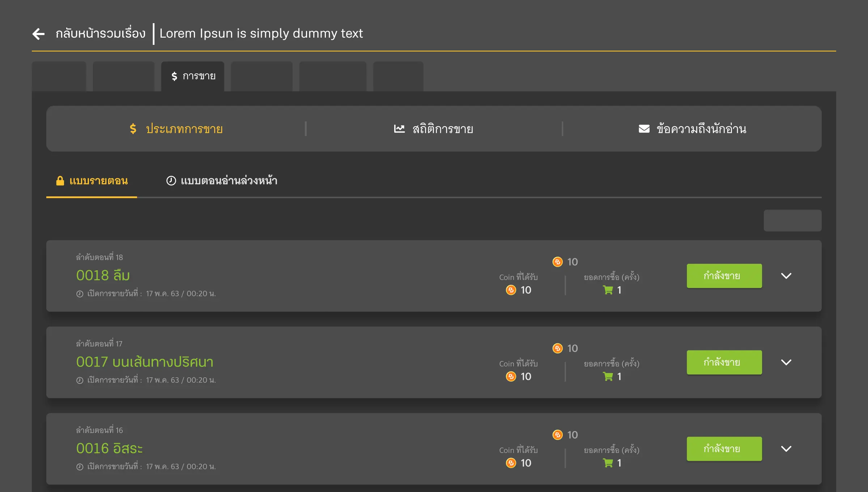The image size is (868, 492).
Task: Click the back arrow icon
Action: coord(39,34)
